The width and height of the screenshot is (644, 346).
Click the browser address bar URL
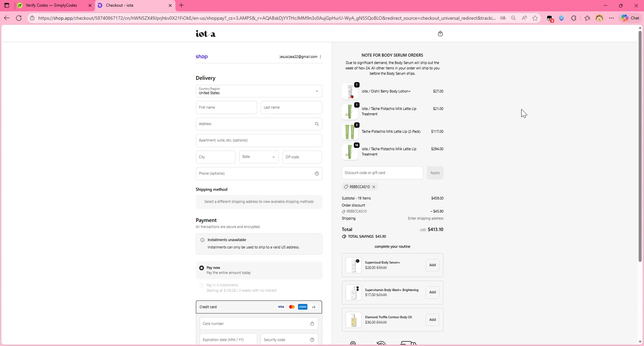point(266,18)
